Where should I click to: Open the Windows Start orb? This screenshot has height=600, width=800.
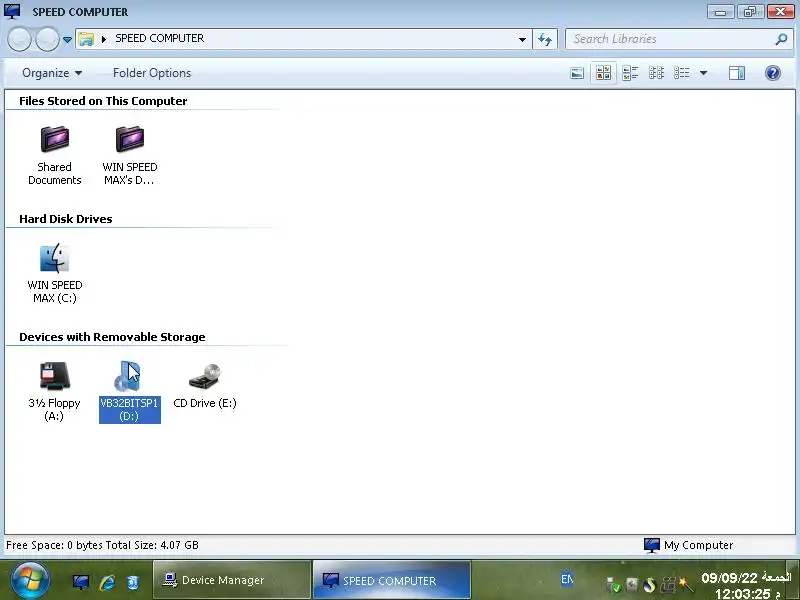coord(30,580)
